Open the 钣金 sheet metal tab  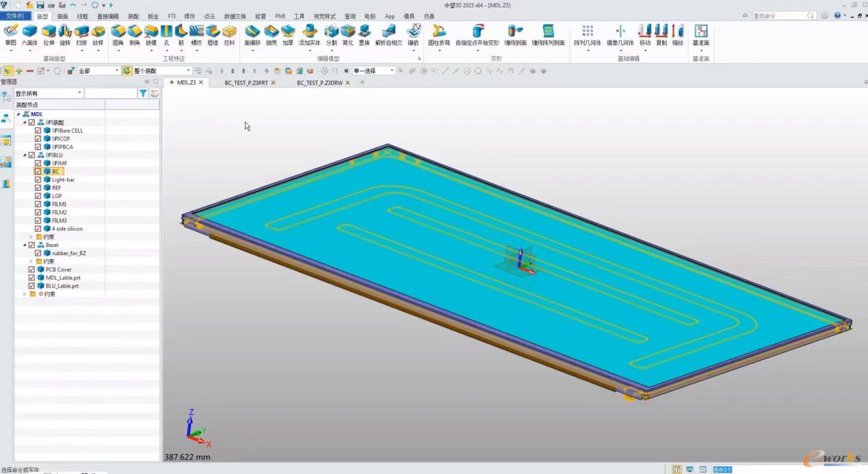tap(153, 16)
